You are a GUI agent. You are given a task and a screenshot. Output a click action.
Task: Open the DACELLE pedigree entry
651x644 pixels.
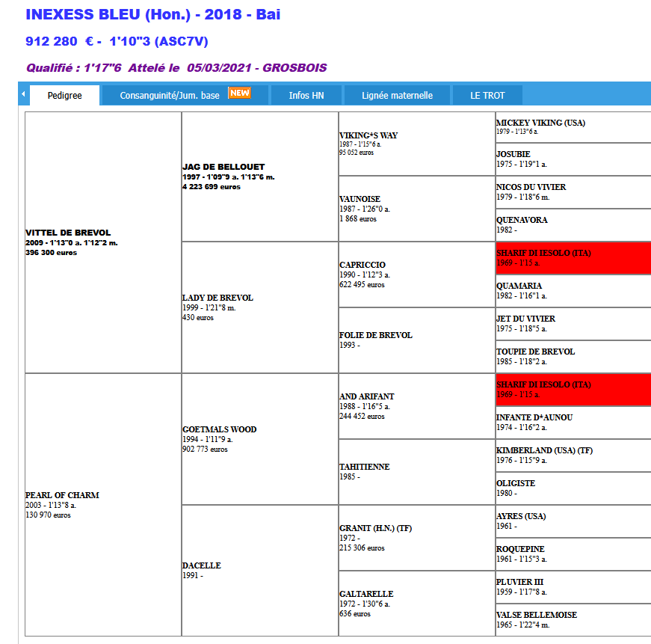pyautogui.click(x=202, y=565)
